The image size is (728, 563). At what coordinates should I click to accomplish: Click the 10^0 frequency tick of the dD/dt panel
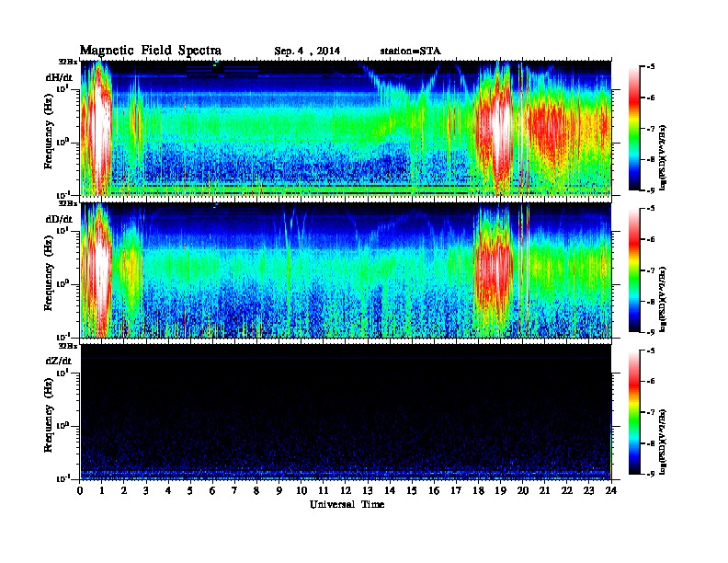pyautogui.click(x=63, y=283)
